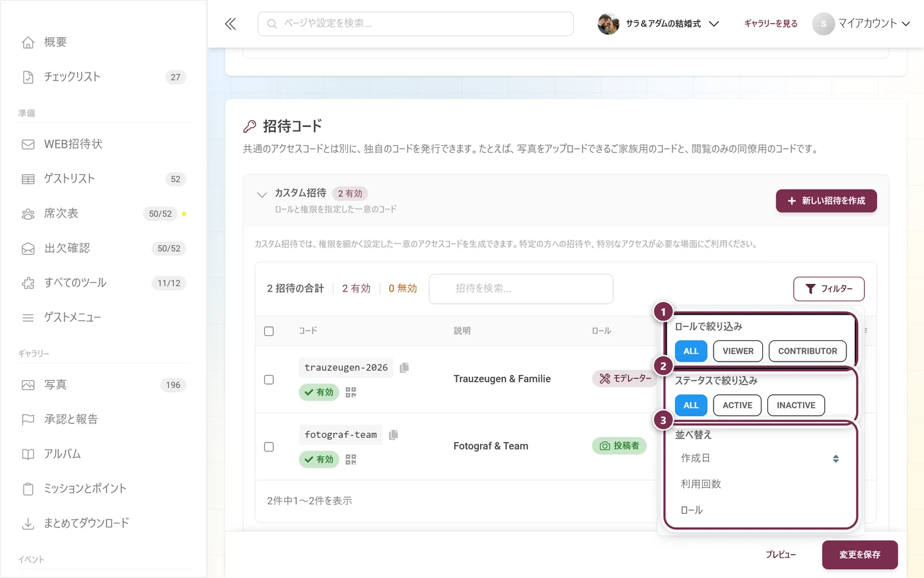
Task: Open the フィルター dropdown button
Action: pyautogui.click(x=828, y=289)
